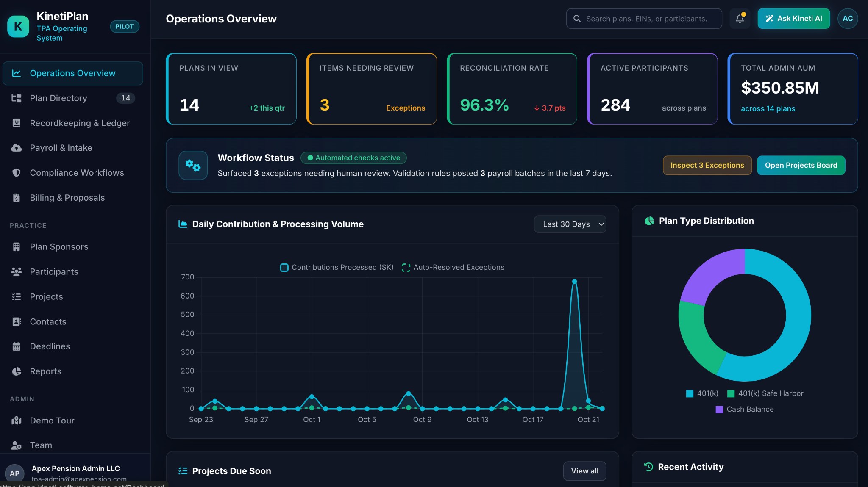Click the Contacts address book icon
The height and width of the screenshot is (487, 868).
(17, 322)
